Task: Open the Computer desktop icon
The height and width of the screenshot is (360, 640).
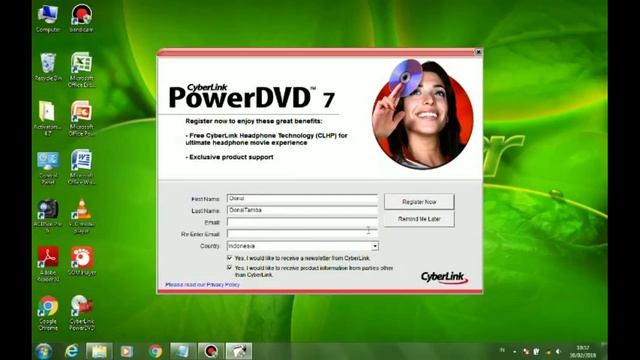Action: point(48,18)
